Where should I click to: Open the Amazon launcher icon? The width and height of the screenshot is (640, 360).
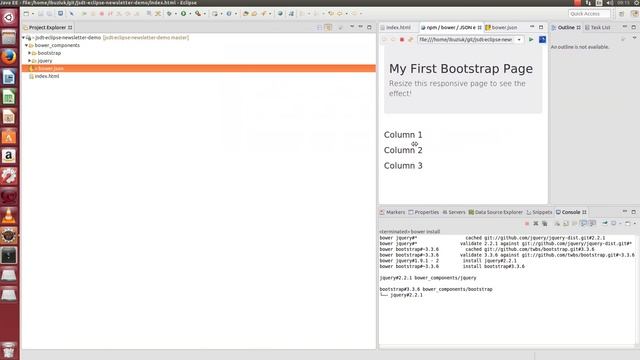click(x=9, y=156)
